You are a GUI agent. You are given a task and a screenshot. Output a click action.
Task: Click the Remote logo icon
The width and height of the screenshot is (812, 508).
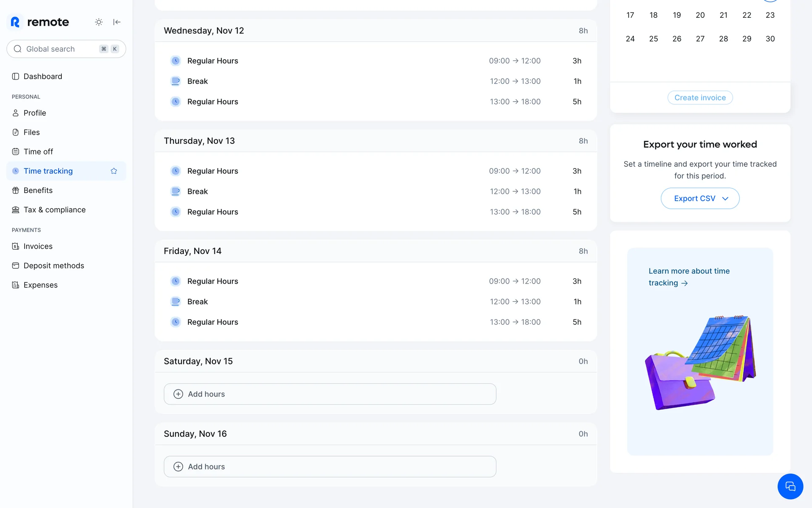(x=15, y=22)
